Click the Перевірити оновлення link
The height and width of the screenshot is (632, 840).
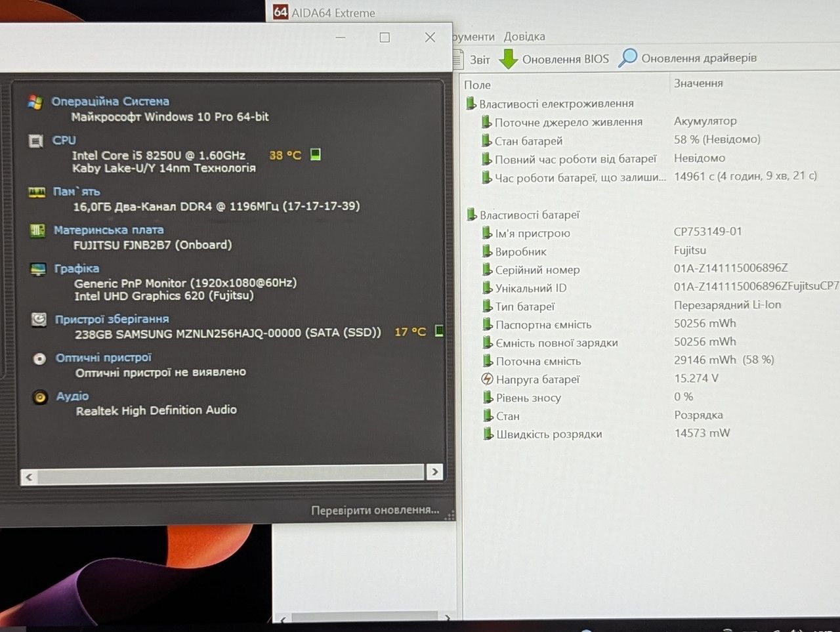coord(375,510)
